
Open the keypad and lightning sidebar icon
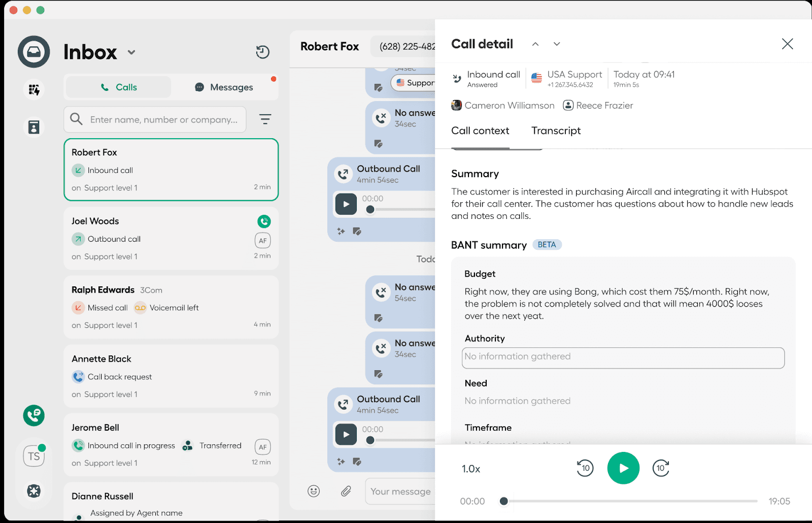(x=34, y=90)
